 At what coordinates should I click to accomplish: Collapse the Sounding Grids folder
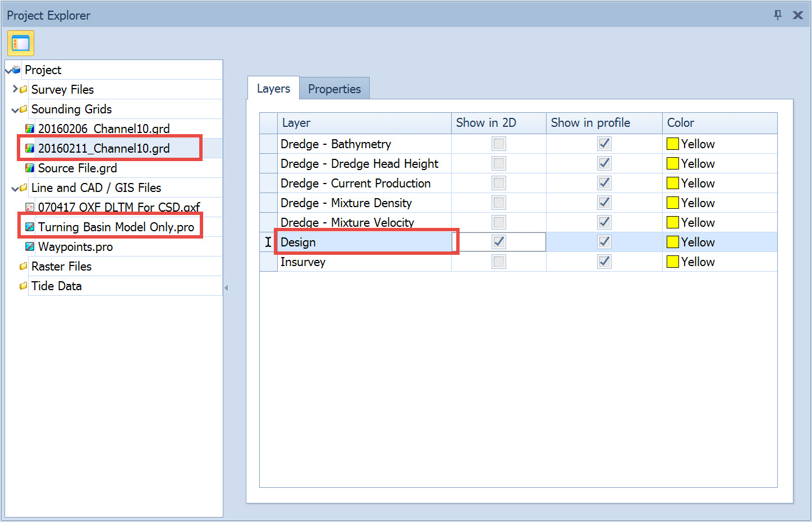click(15, 109)
